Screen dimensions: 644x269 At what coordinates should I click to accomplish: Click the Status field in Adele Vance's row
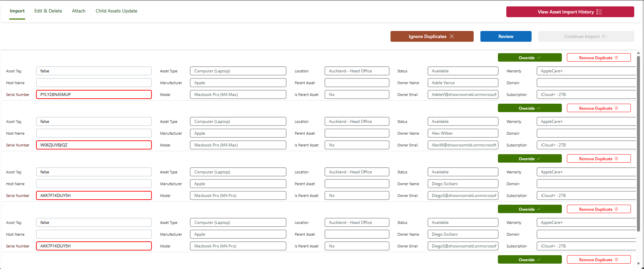[x=463, y=71]
